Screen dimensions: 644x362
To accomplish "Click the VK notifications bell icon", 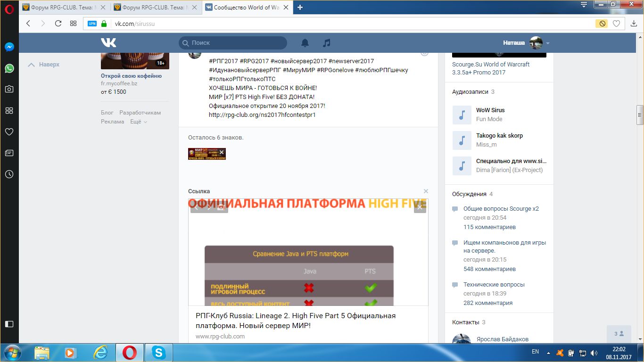I will tap(305, 43).
